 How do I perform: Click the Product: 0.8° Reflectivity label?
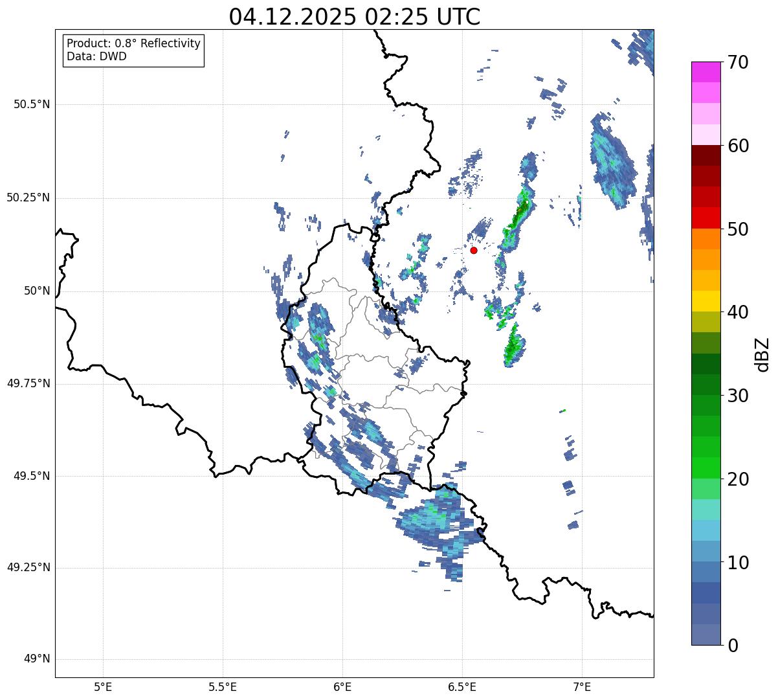pos(134,43)
